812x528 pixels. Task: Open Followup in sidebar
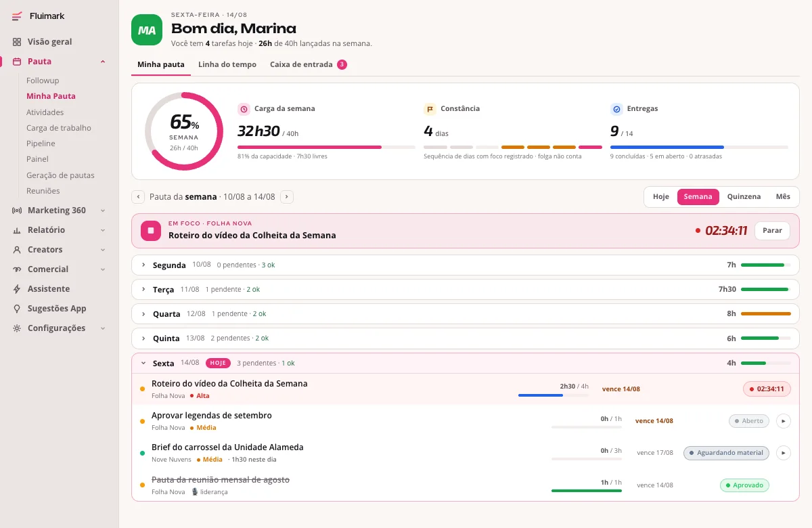pyautogui.click(x=43, y=81)
